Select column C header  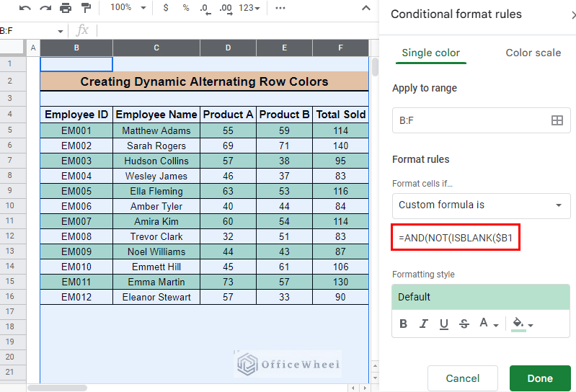coord(156,48)
